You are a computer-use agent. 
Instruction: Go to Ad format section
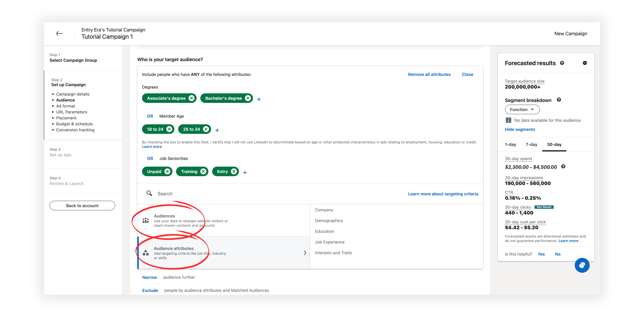(x=66, y=106)
